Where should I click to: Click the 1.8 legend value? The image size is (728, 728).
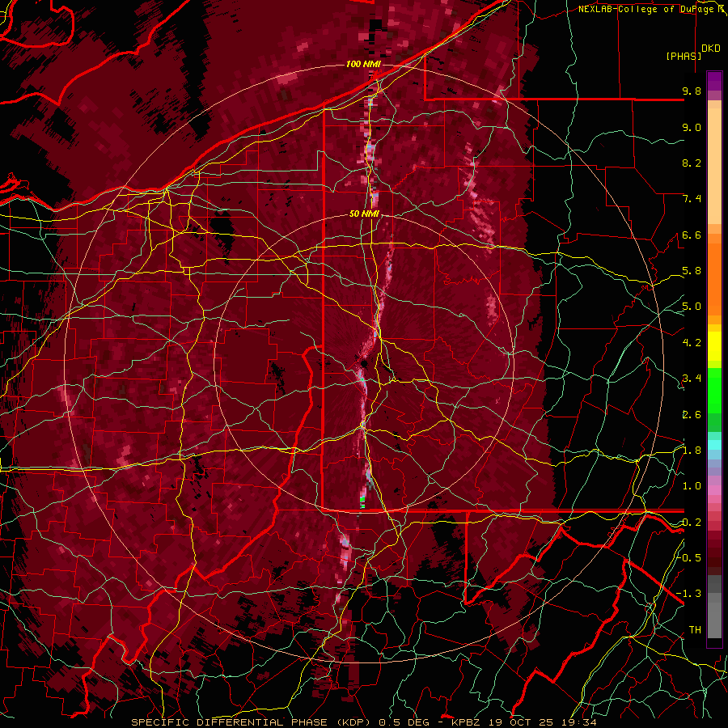click(x=692, y=451)
